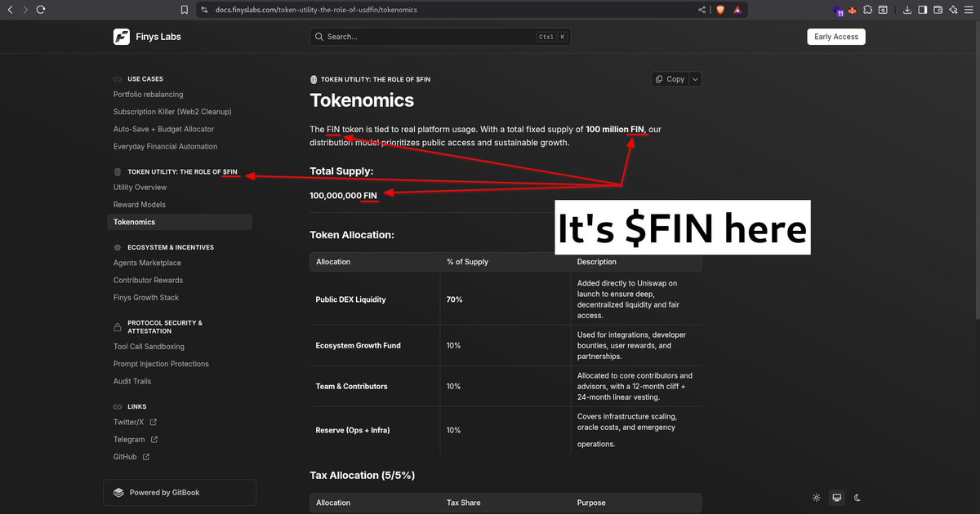Screen dimensions: 980x514
Task: Go back with browser back arrow
Action: [x=10, y=10]
